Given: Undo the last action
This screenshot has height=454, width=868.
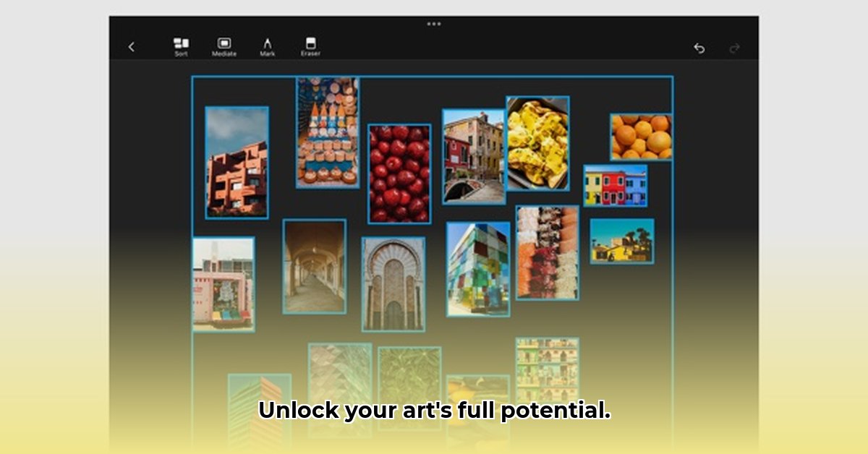Looking at the screenshot, I should [699, 48].
